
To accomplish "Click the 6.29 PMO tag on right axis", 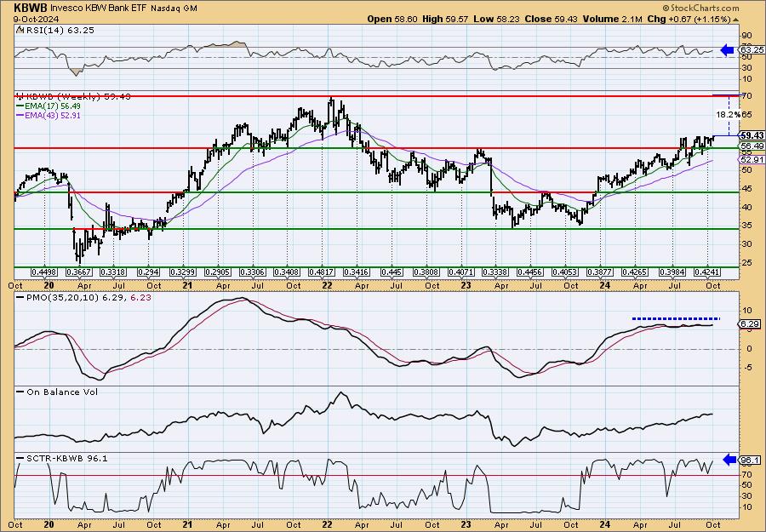I will [751, 324].
